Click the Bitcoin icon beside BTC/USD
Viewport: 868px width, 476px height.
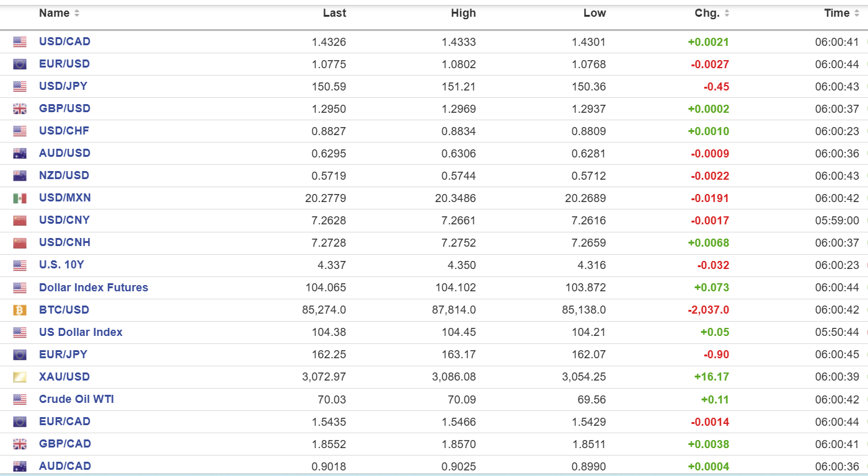coord(20,310)
